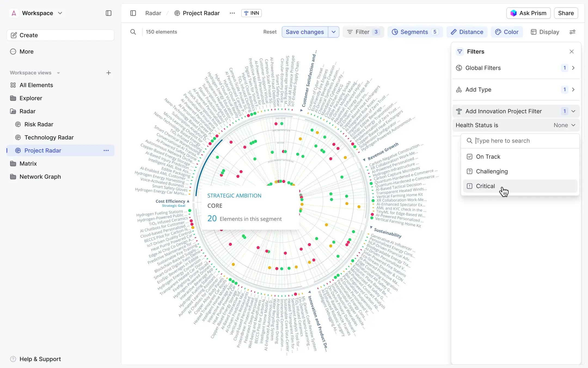Switch to the Technology Radar view

pyautogui.click(x=49, y=137)
